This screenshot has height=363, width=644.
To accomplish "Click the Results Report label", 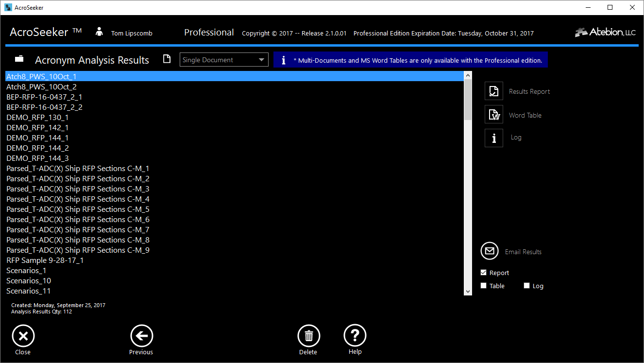I will click(529, 91).
